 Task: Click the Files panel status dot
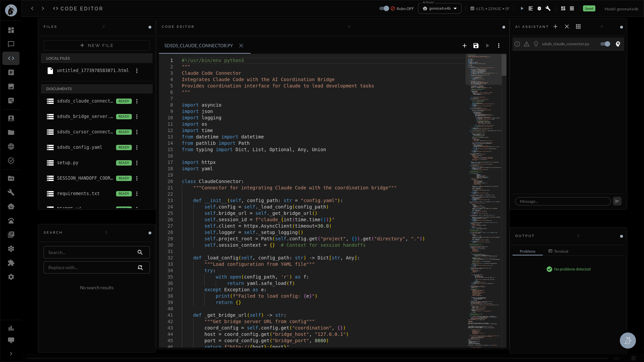(x=150, y=27)
